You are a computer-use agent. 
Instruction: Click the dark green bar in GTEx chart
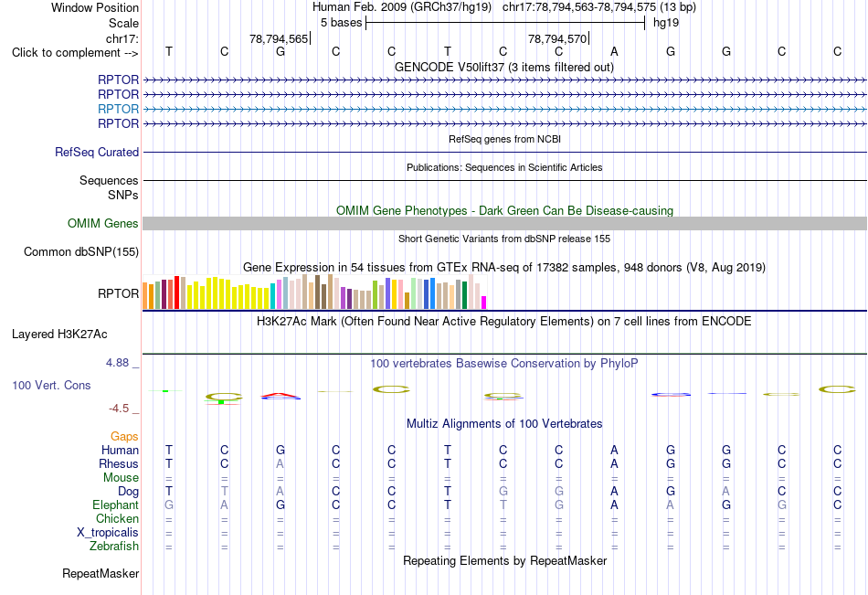coord(465,295)
